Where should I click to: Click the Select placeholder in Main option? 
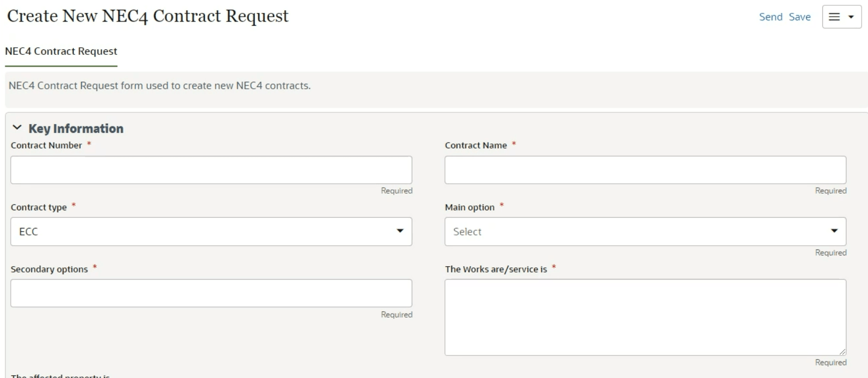(467, 232)
